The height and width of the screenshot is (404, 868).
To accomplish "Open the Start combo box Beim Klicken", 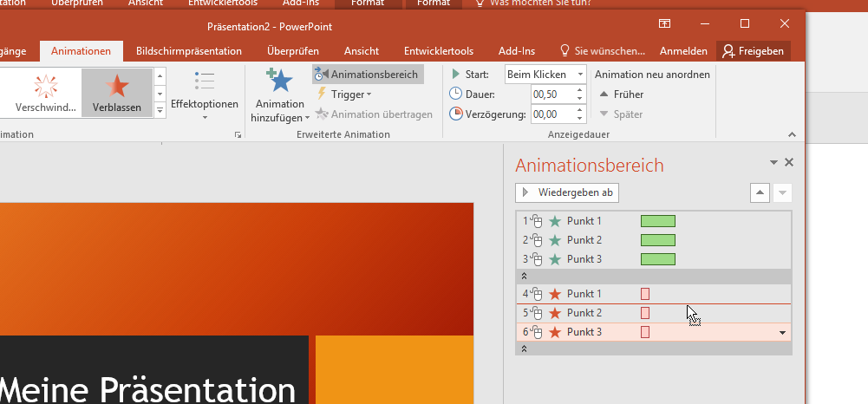I will point(545,75).
